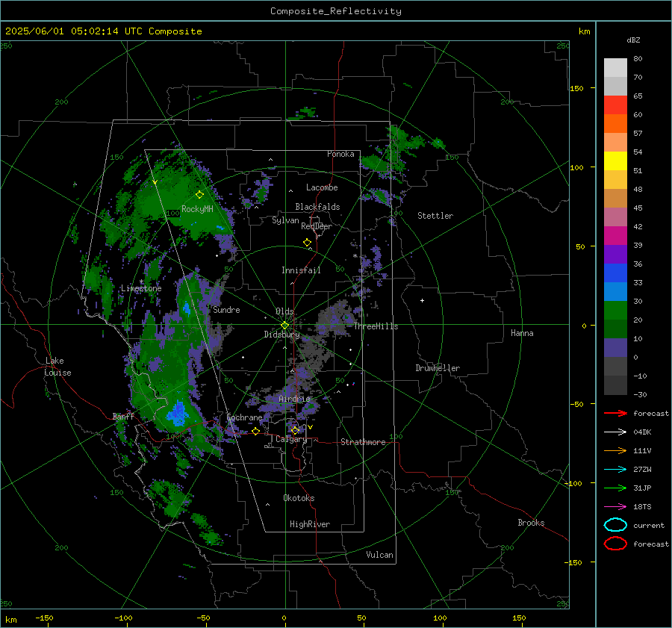Click the white plus marker west of Hanna

click(422, 300)
